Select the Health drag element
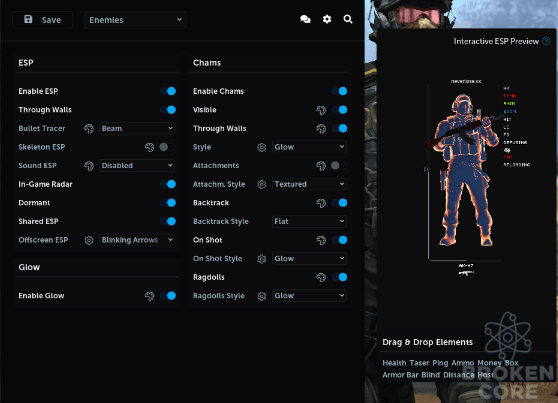 coord(394,363)
